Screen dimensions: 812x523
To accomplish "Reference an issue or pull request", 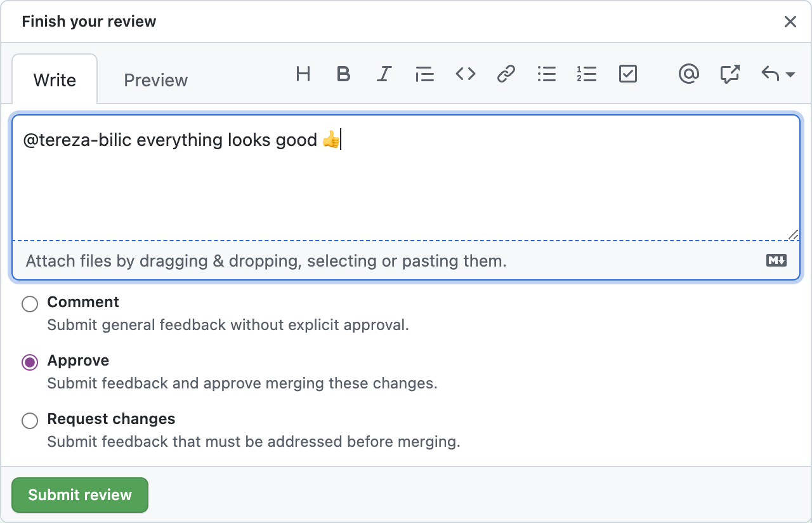I will [730, 74].
